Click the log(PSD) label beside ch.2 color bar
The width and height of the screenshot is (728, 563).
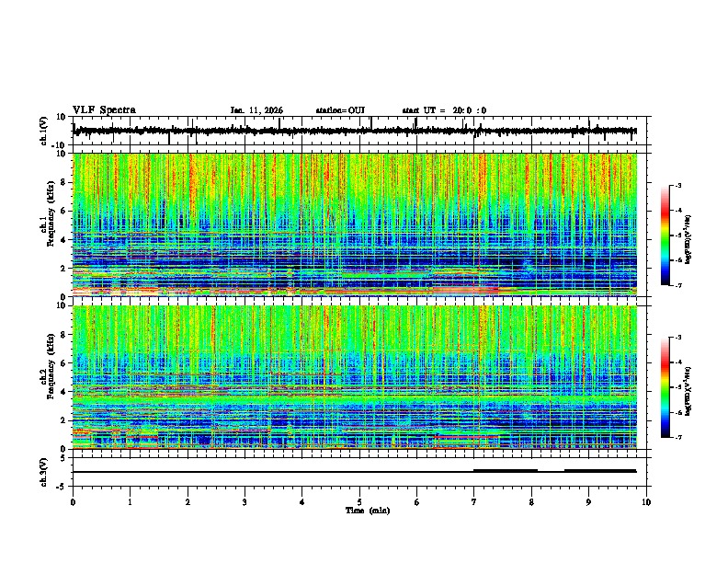[688, 391]
